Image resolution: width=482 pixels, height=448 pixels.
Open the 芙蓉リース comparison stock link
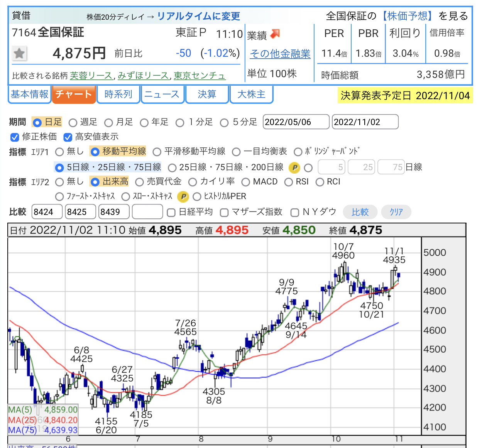(91, 76)
